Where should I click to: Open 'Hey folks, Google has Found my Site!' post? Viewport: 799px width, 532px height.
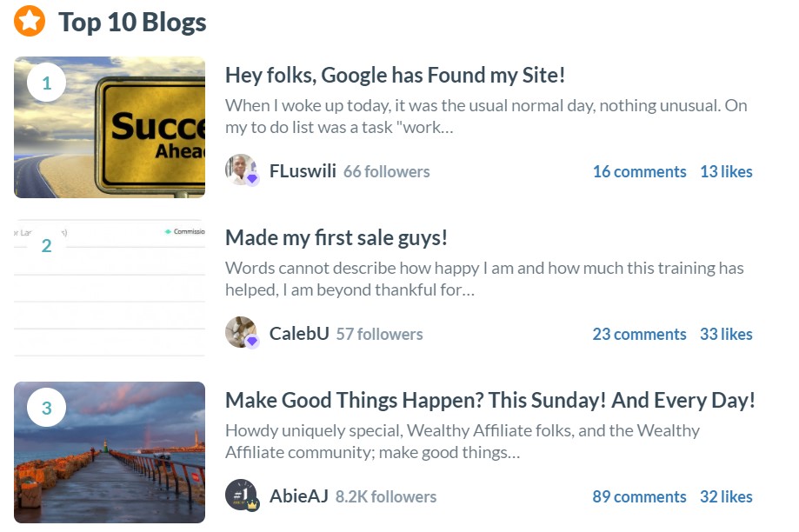(395, 75)
